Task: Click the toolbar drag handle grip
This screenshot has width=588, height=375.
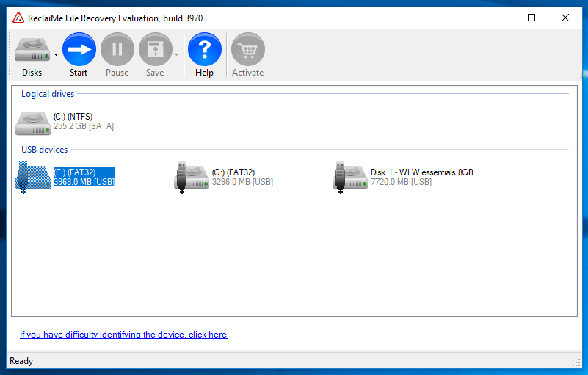Action: (10, 54)
